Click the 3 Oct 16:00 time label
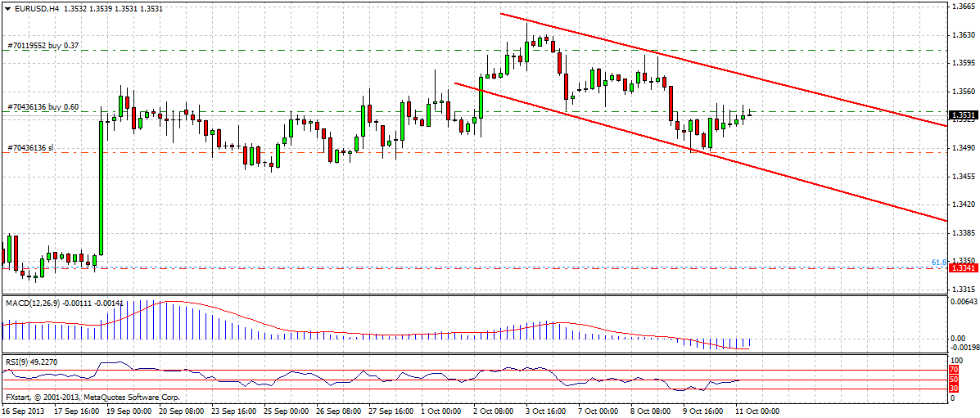This screenshot has height=418, width=980. (547, 411)
